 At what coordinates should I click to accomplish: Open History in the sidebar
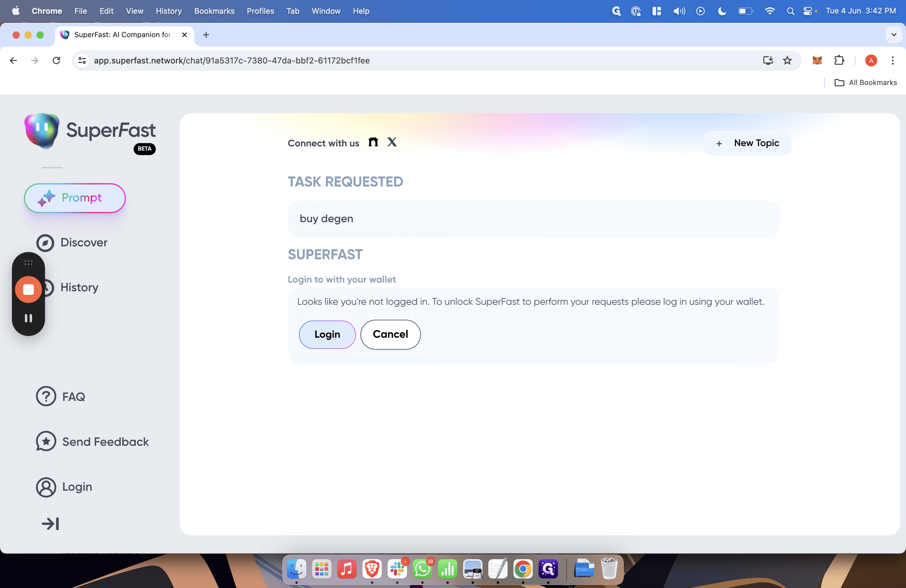click(79, 287)
